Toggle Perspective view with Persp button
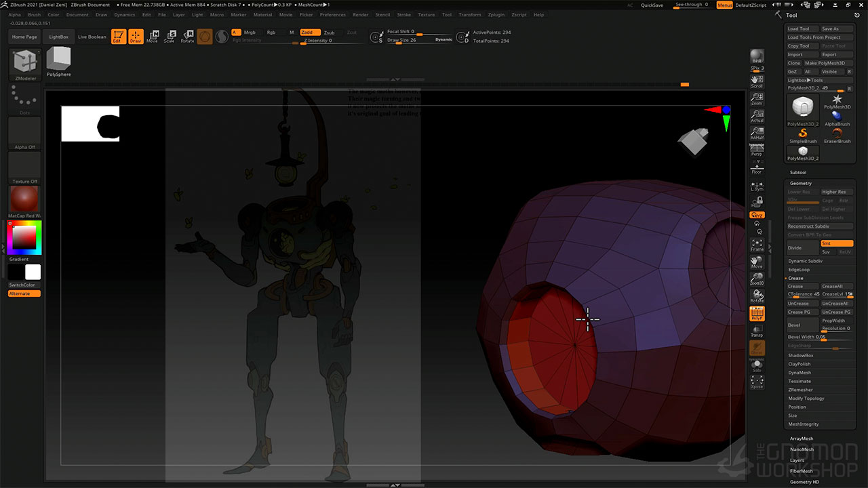This screenshot has height=488, width=868. click(x=757, y=150)
